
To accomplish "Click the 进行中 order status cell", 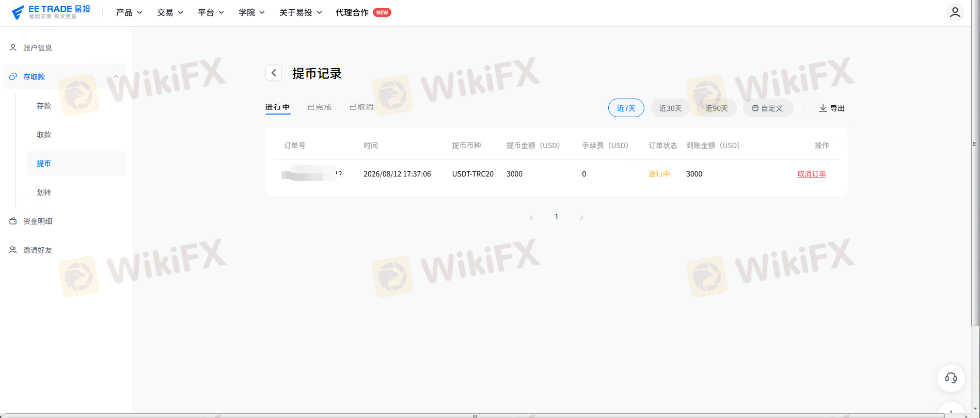I will [659, 174].
